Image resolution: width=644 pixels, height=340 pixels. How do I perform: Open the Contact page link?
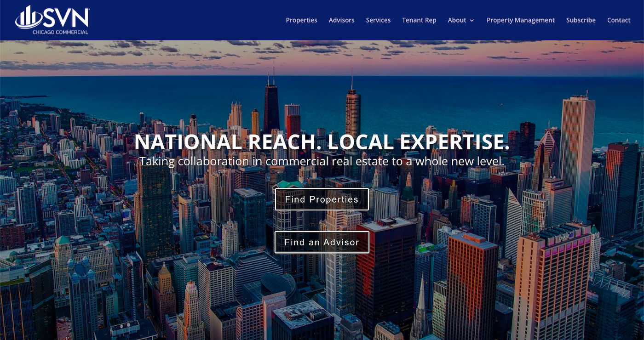tap(619, 20)
